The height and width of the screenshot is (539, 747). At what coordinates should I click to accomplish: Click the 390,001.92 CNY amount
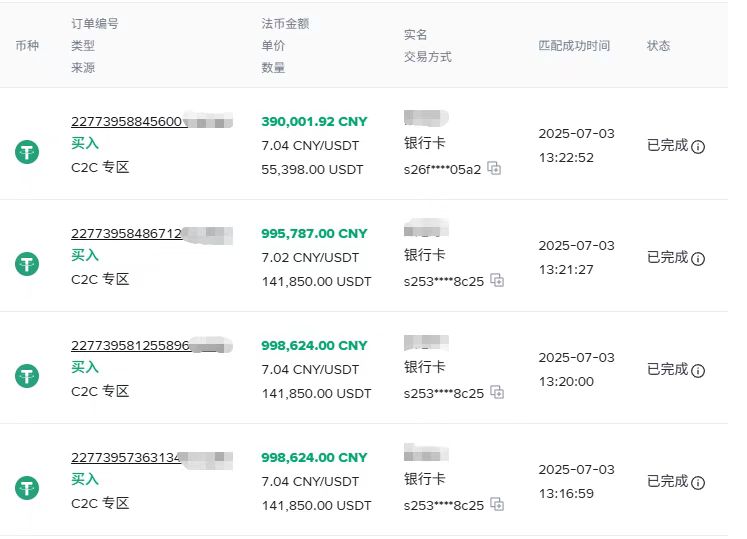[314, 122]
